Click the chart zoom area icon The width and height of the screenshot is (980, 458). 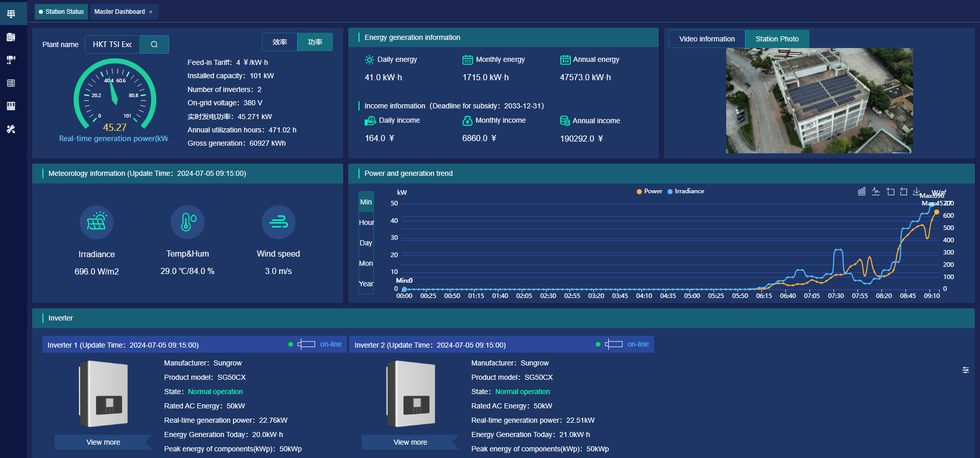coord(890,191)
